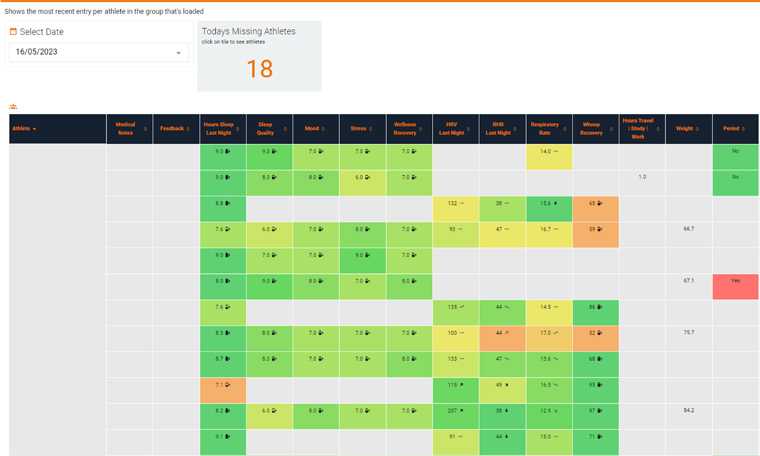Image resolution: width=760 pixels, height=456 pixels.
Task: Click sort icon in Sleep Quality header
Action: click(x=284, y=129)
